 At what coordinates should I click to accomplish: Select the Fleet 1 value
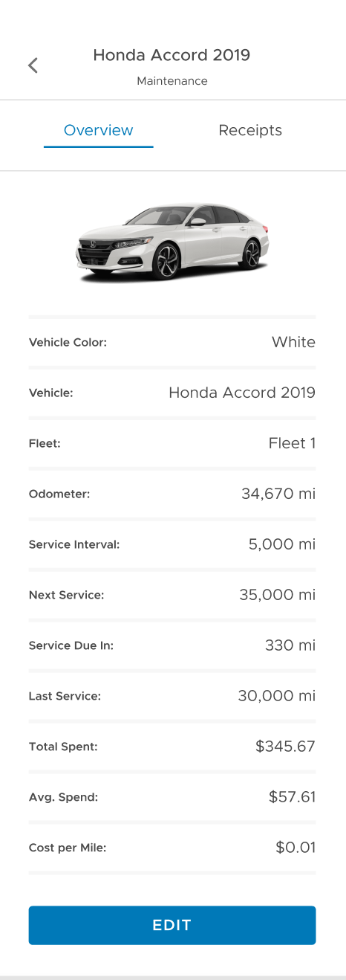coord(292,443)
